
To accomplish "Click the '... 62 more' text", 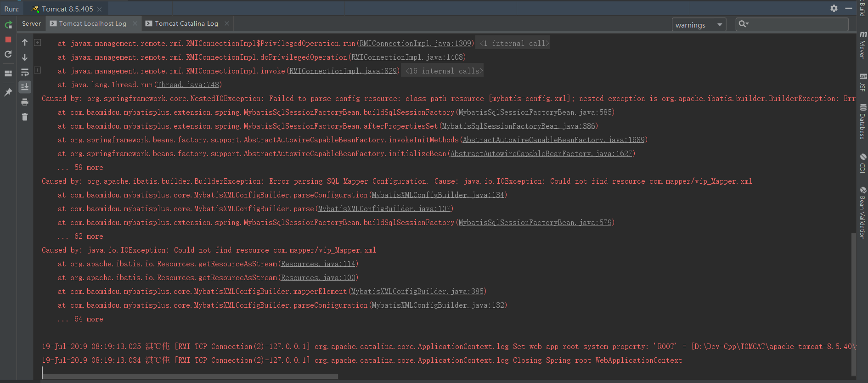I will pos(80,236).
